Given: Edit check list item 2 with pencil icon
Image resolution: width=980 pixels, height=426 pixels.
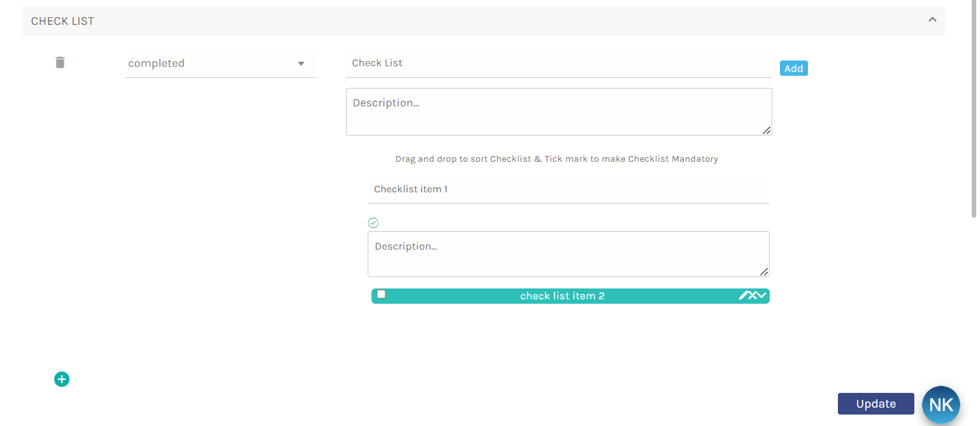Looking at the screenshot, I should click(x=743, y=295).
